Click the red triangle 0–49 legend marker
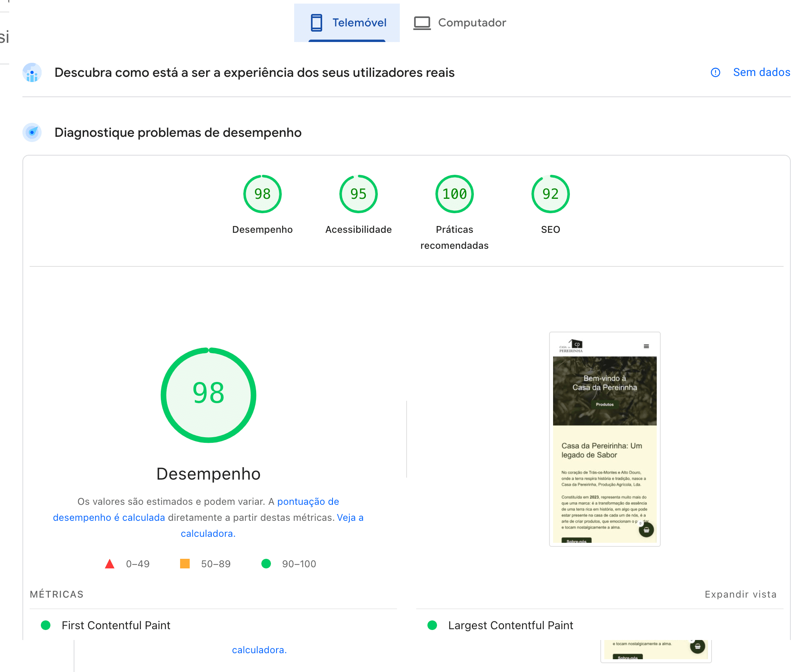The image size is (800, 672). (109, 564)
